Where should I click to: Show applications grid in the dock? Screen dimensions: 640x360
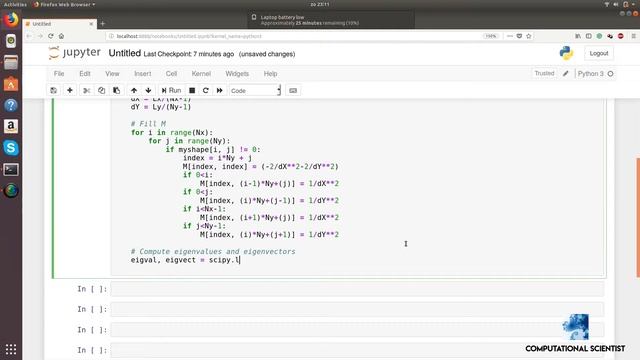pyautogui.click(x=11, y=349)
